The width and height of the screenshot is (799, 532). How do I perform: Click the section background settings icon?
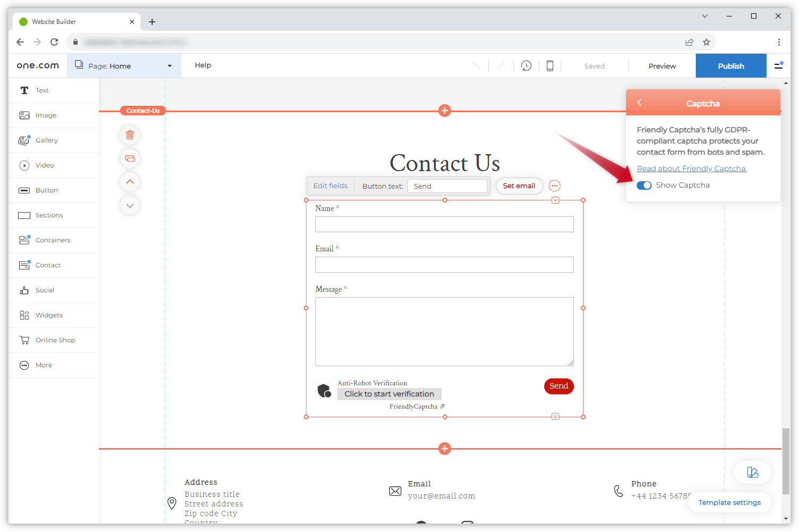[x=130, y=158]
